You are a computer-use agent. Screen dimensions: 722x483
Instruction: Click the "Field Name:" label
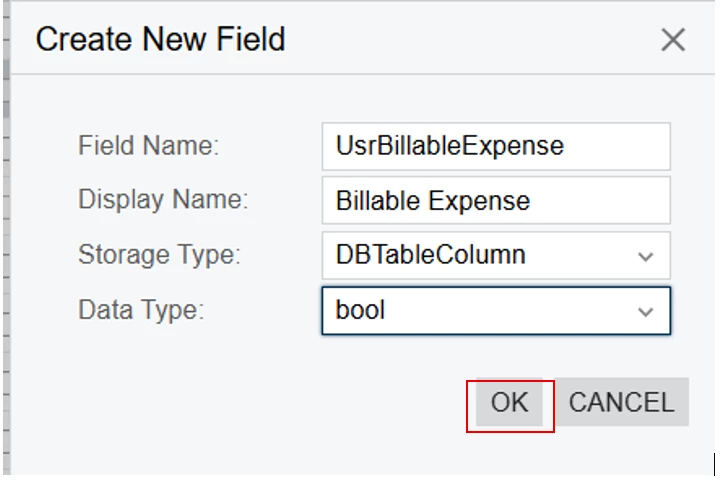(148, 146)
